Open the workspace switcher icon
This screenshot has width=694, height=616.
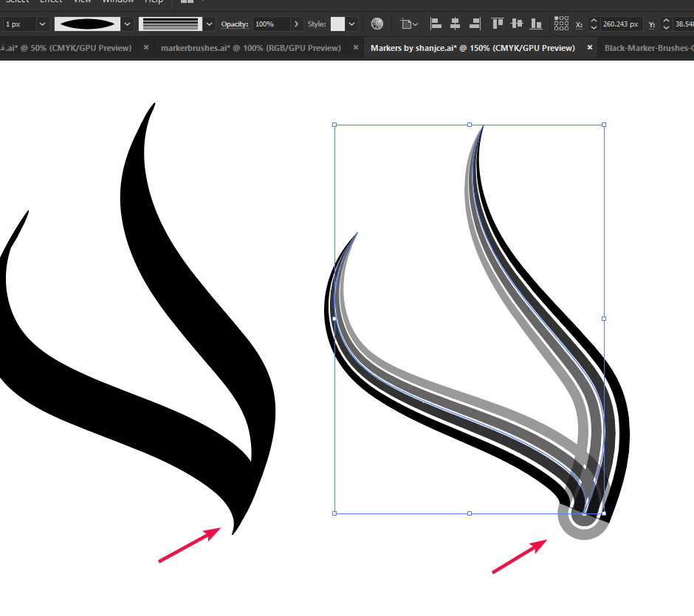point(187,2)
